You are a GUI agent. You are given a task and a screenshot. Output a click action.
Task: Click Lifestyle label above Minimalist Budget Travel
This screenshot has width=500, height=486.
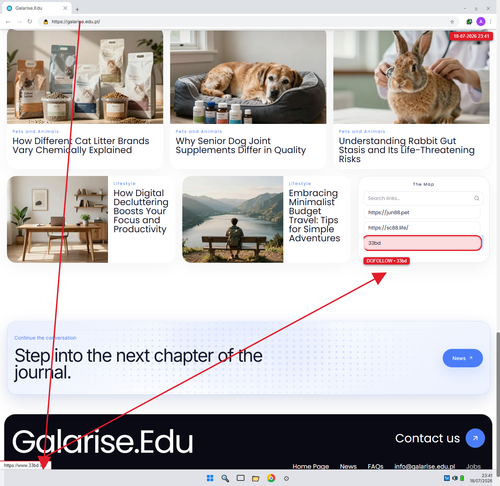(300, 184)
